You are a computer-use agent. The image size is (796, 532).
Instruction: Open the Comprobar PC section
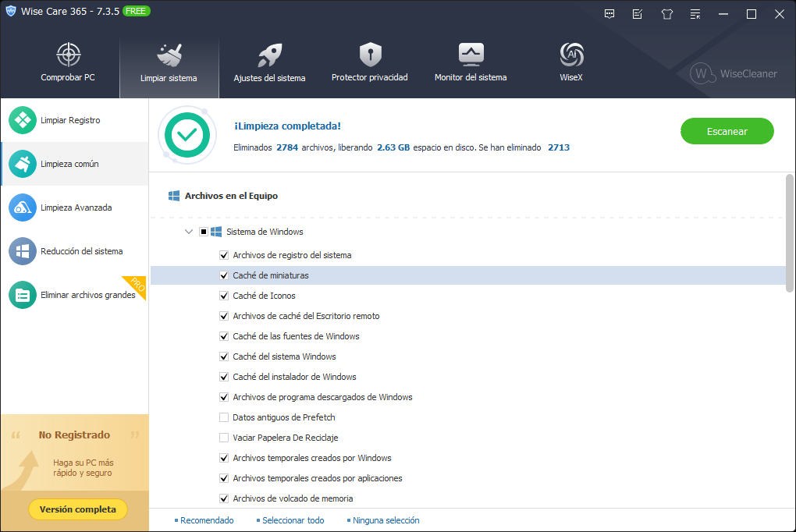click(x=68, y=62)
